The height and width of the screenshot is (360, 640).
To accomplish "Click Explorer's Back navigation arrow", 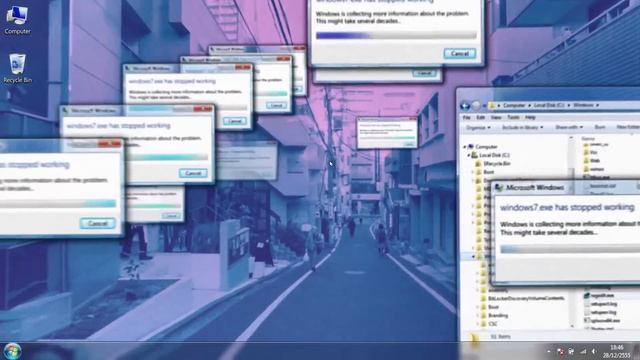I will 465,106.
